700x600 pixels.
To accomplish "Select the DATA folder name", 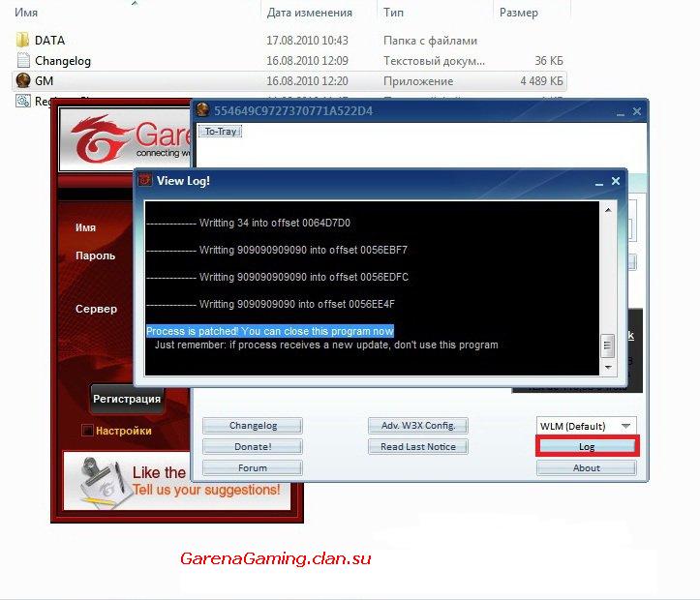I will click(x=49, y=40).
